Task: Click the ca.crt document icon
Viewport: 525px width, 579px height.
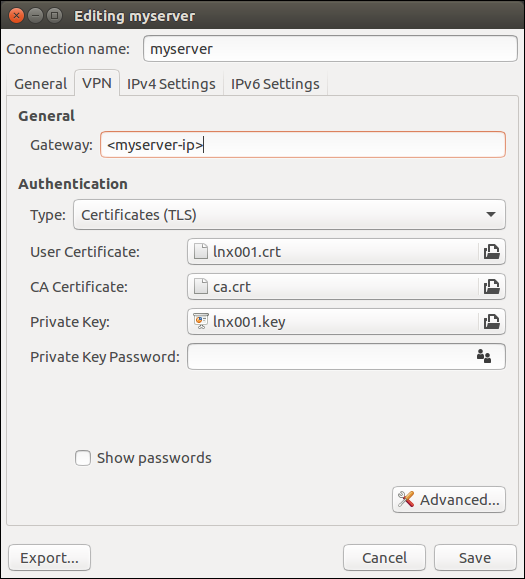Action: [201, 287]
